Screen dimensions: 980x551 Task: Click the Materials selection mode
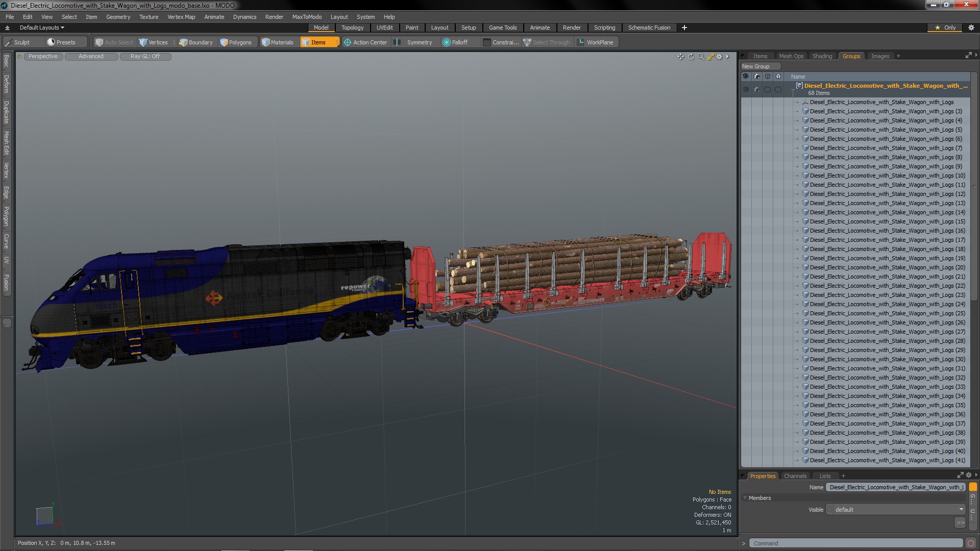tap(278, 42)
